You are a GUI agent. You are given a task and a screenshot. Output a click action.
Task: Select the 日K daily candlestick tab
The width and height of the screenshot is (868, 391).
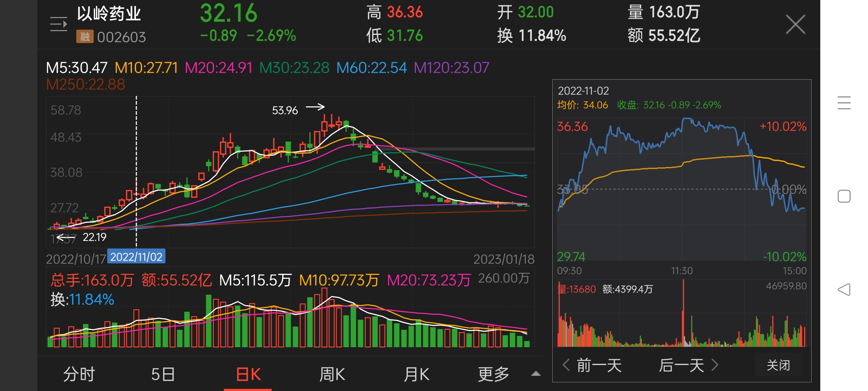point(248,374)
